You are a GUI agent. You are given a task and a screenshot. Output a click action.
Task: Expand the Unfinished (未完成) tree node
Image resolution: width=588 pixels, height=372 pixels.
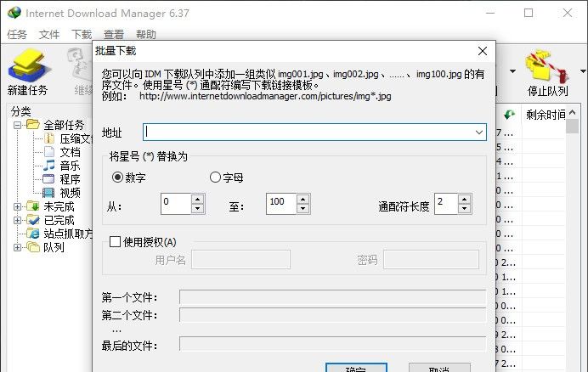(x=17, y=206)
